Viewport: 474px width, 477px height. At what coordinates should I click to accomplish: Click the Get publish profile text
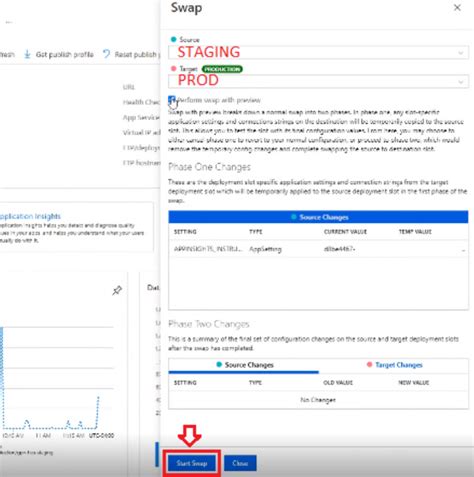pos(65,54)
